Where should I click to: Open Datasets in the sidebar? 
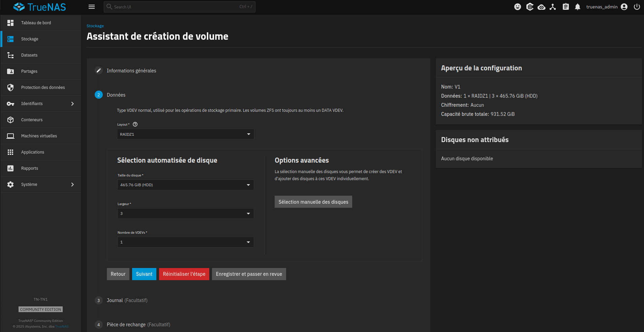pyautogui.click(x=29, y=55)
